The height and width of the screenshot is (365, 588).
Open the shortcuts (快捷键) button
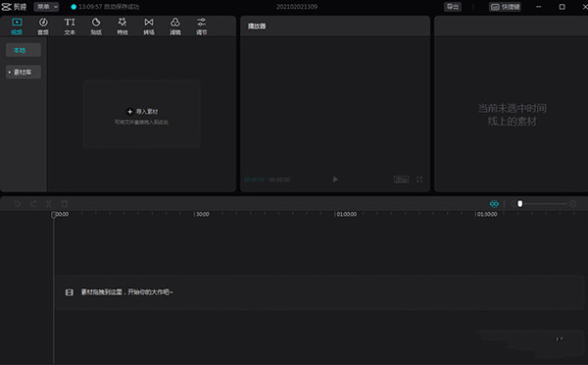[x=505, y=7]
